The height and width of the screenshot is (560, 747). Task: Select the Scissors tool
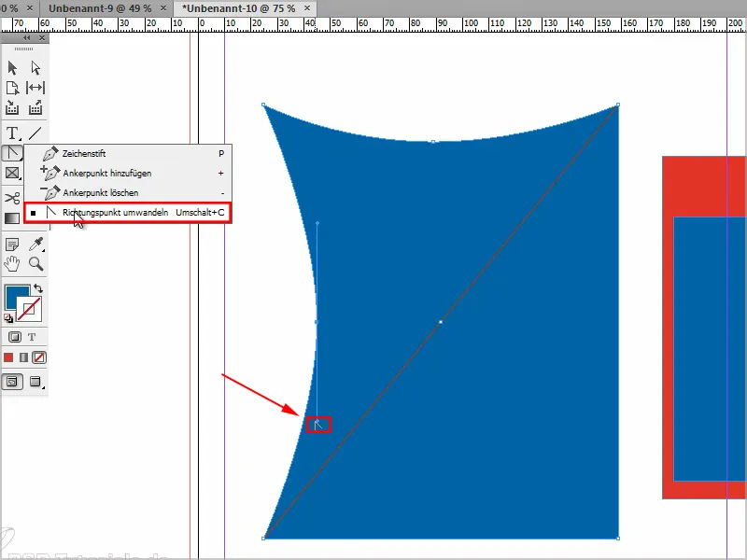pyautogui.click(x=12, y=198)
